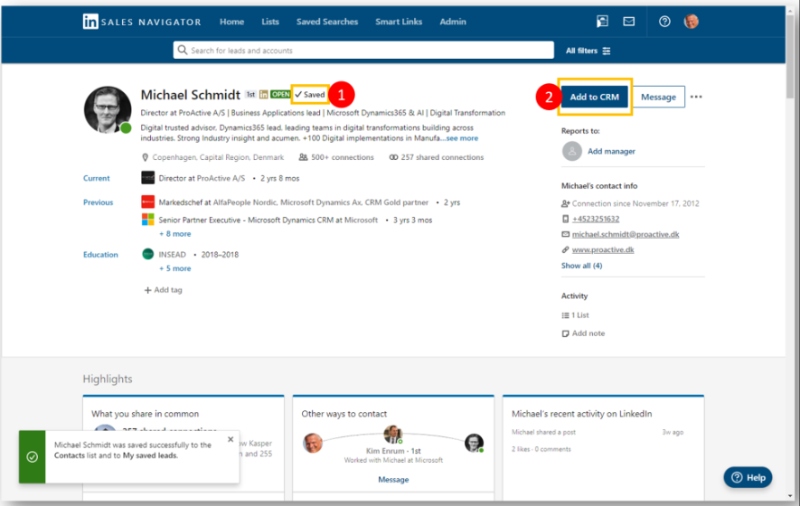
Task: Close the saved successfully notification
Action: point(230,439)
